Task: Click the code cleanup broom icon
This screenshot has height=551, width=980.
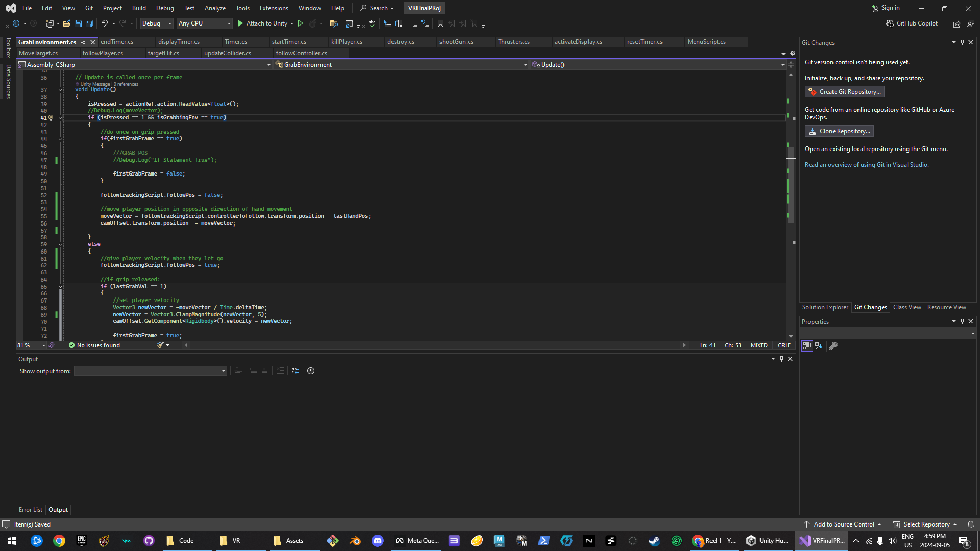Action: tap(161, 345)
